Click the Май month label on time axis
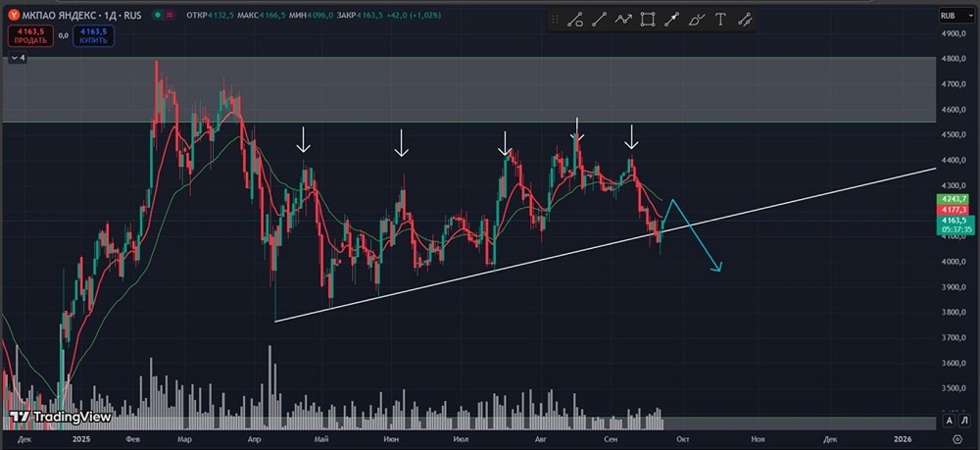980x450 pixels. tap(321, 440)
